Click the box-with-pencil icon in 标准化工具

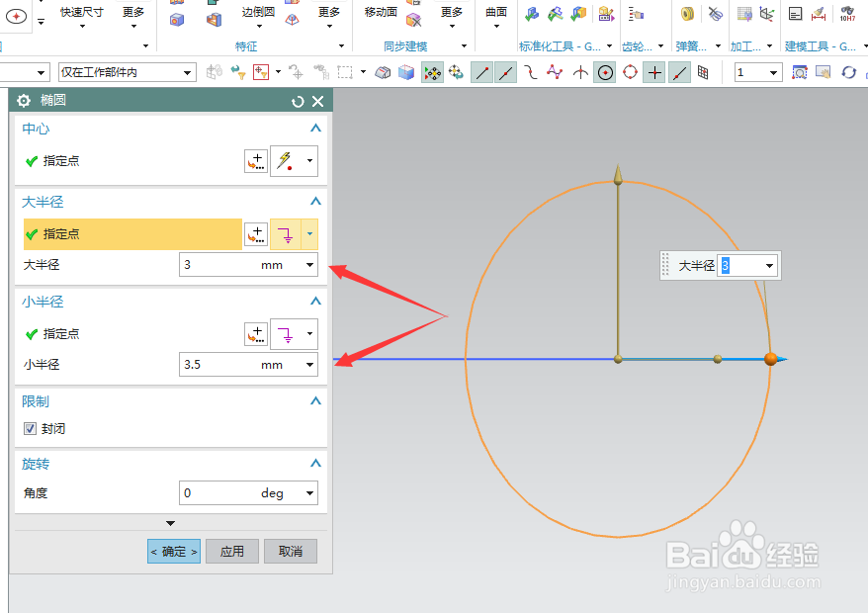606,15
